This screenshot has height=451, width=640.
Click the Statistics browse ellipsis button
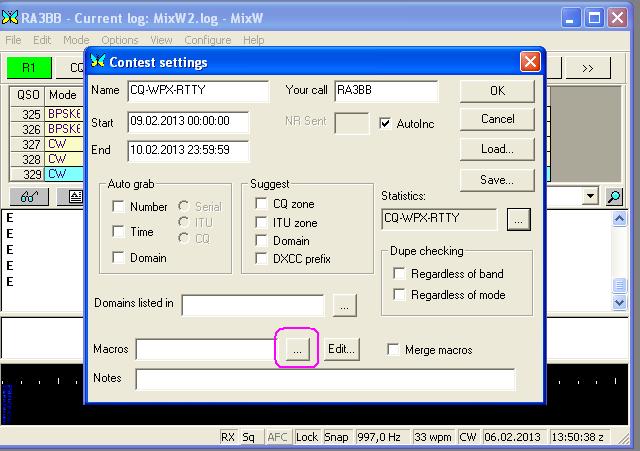coord(517,220)
